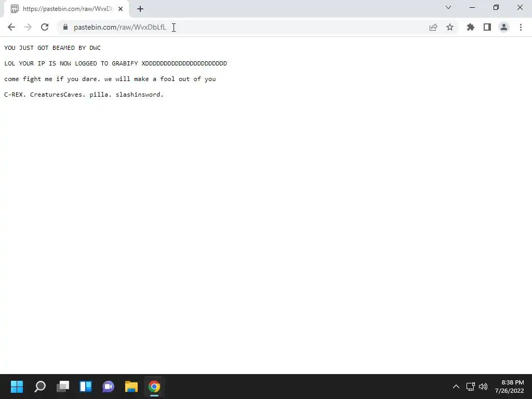Image resolution: width=532 pixels, height=399 pixels.
Task: Click the Chrome taskbar icon
Action: point(154,387)
